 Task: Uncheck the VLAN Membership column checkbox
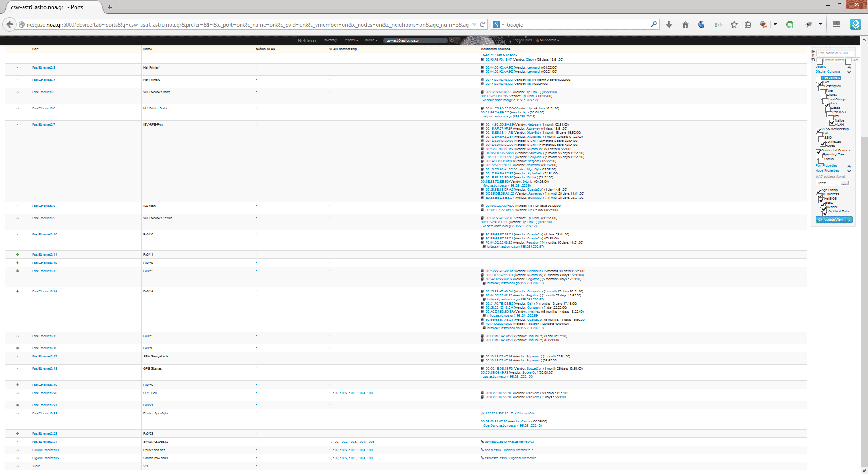(819, 131)
